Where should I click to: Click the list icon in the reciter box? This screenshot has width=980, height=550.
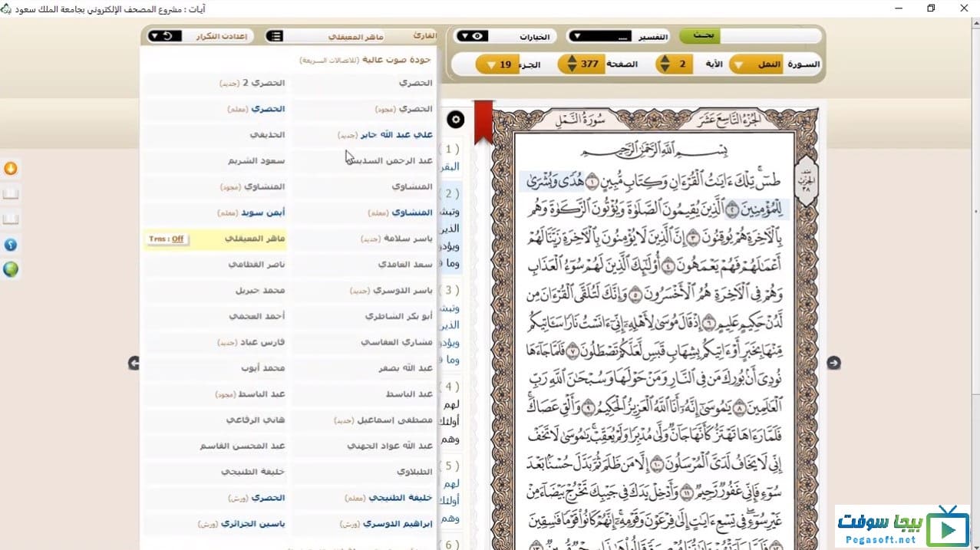pyautogui.click(x=276, y=36)
